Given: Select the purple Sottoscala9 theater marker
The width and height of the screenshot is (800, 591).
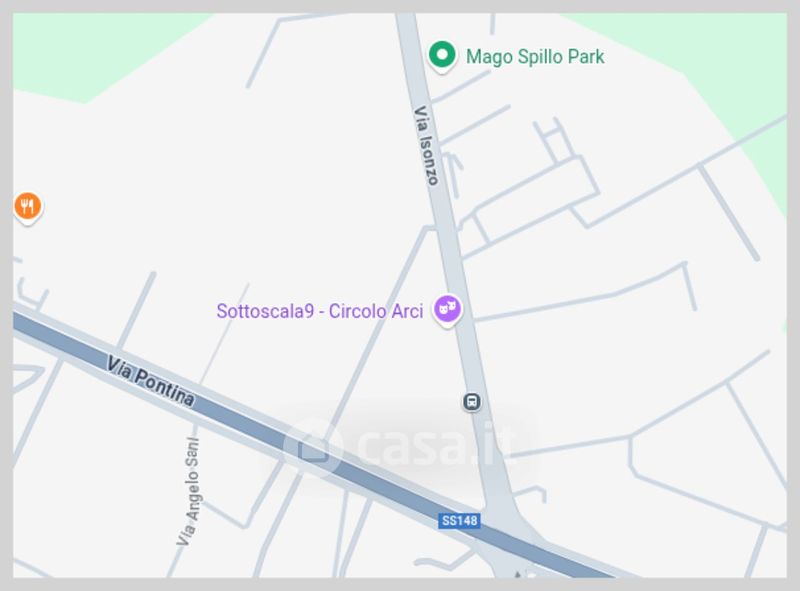Looking at the screenshot, I should (x=447, y=310).
